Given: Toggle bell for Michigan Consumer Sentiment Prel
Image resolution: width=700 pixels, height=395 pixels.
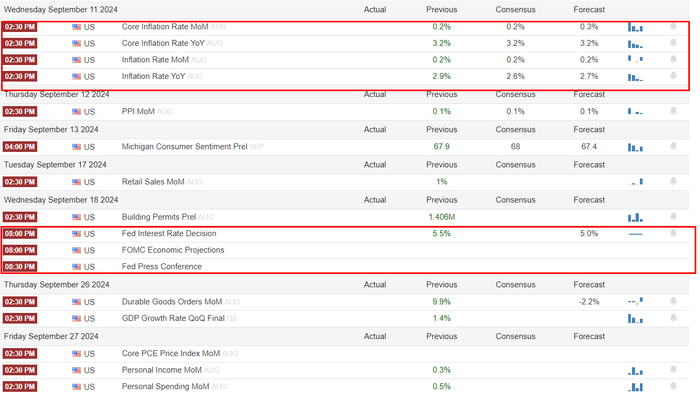Looking at the screenshot, I should 673,146.
